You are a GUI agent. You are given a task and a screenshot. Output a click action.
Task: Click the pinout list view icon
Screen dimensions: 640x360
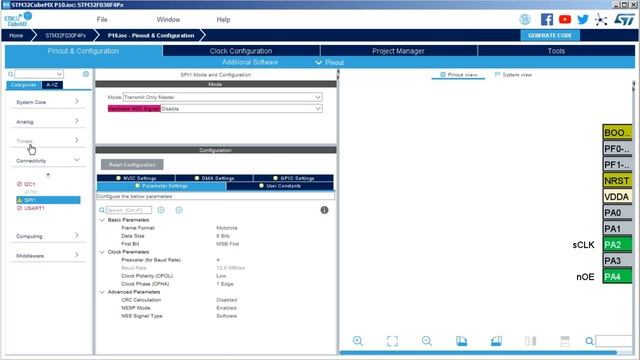(x=565, y=341)
